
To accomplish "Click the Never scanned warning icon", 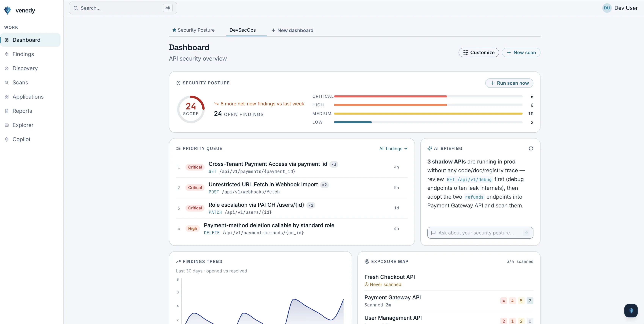I will pos(367,285).
